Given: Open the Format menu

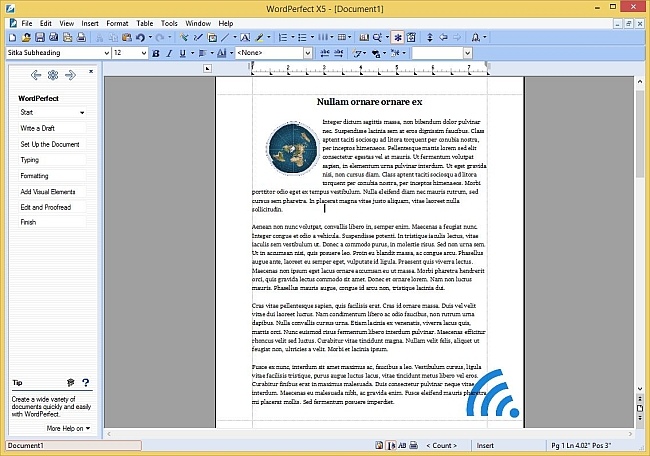Looking at the screenshot, I should (x=117, y=24).
